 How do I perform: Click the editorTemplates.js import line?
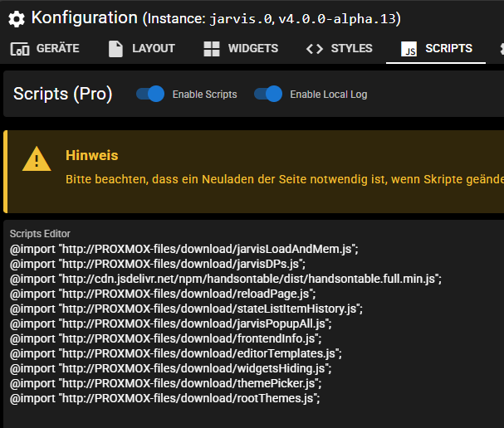[175, 353]
